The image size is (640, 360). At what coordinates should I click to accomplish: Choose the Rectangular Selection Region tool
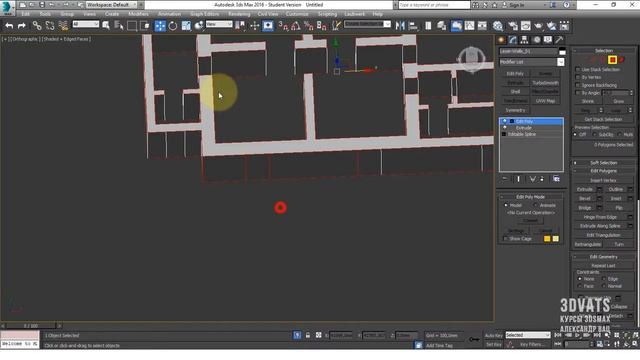132,26
